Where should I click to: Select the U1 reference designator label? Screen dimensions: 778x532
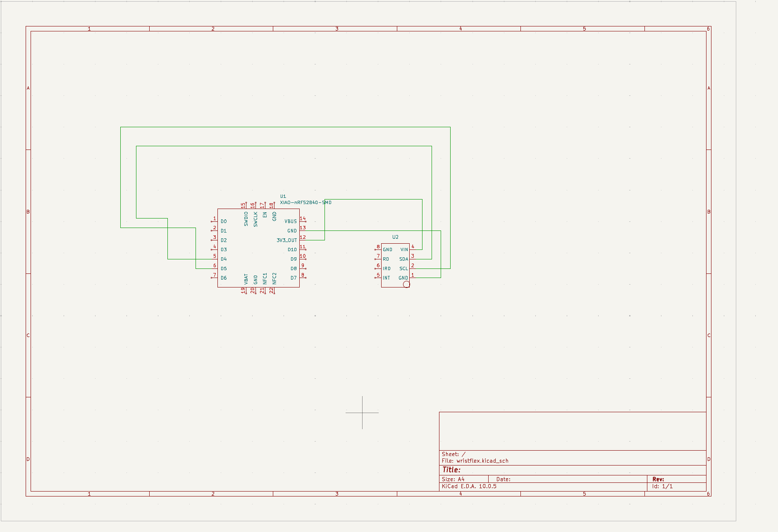283,197
